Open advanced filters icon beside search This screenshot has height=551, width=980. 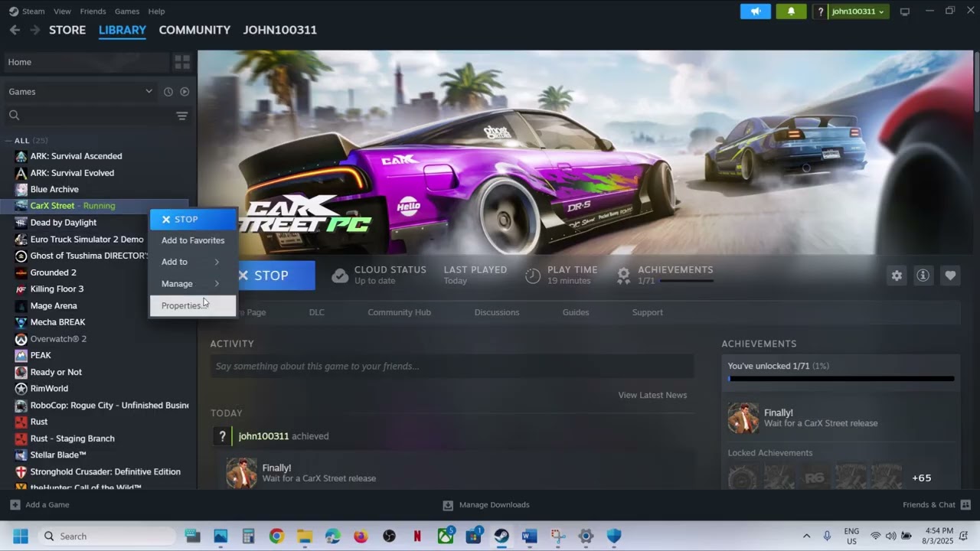click(x=181, y=116)
